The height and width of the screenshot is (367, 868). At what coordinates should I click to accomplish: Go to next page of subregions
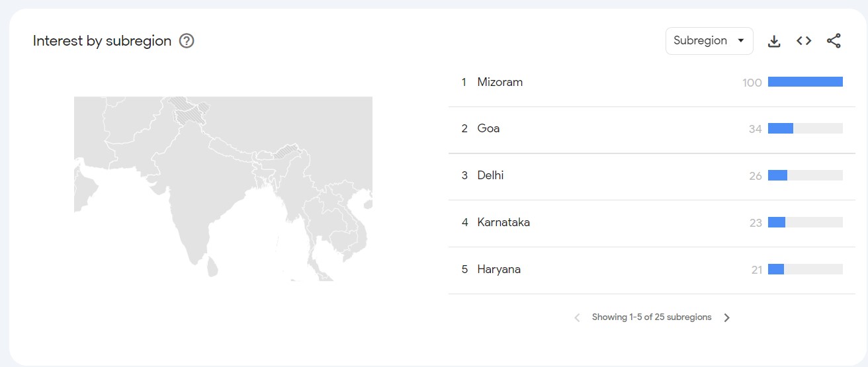(726, 317)
